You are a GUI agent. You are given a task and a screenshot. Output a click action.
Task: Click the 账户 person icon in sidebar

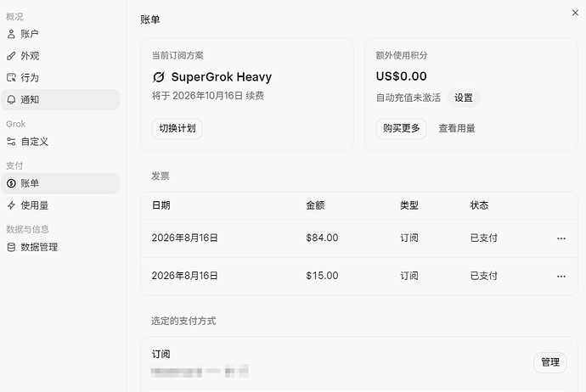click(x=11, y=34)
